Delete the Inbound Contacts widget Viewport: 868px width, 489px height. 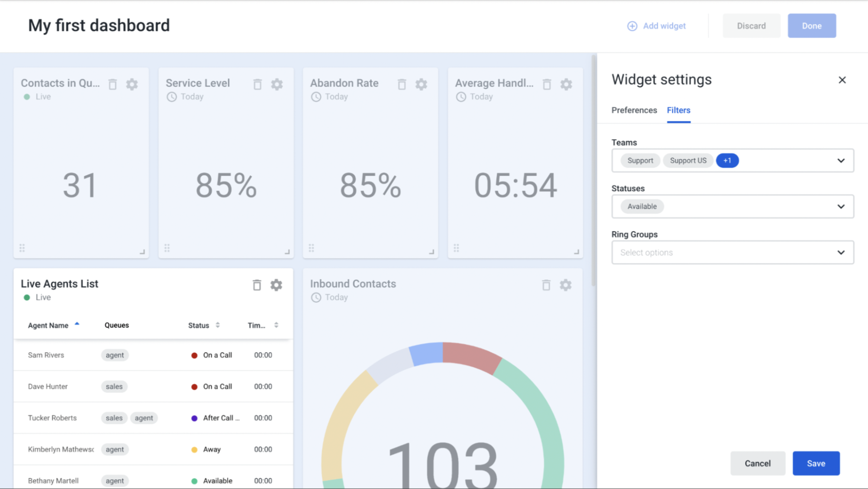[x=546, y=285]
